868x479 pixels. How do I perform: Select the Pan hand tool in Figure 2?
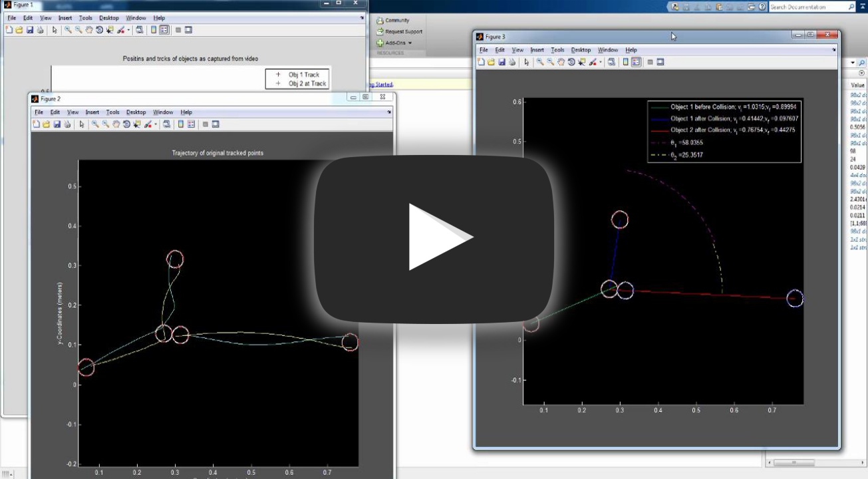click(116, 124)
